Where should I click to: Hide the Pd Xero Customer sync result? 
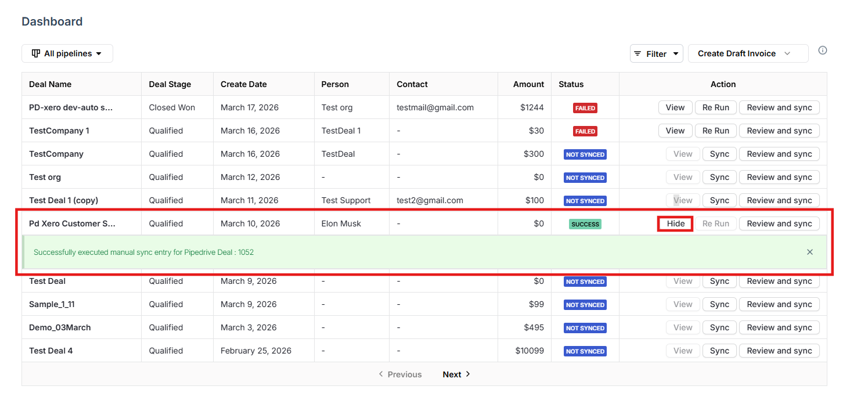[675, 223]
